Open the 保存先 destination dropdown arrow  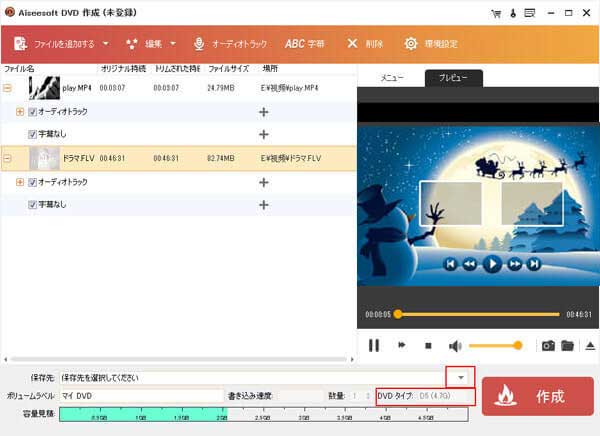(461, 377)
